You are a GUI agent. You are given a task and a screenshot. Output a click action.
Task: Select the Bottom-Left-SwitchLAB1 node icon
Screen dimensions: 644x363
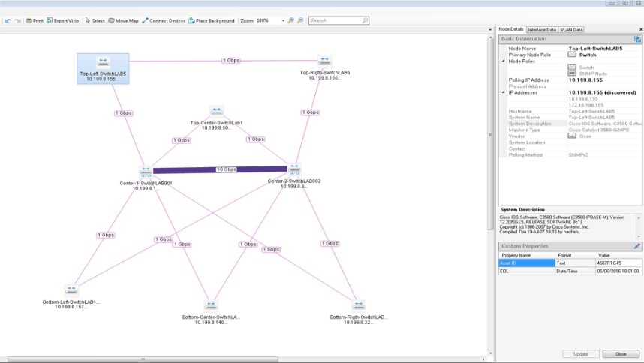point(71,289)
